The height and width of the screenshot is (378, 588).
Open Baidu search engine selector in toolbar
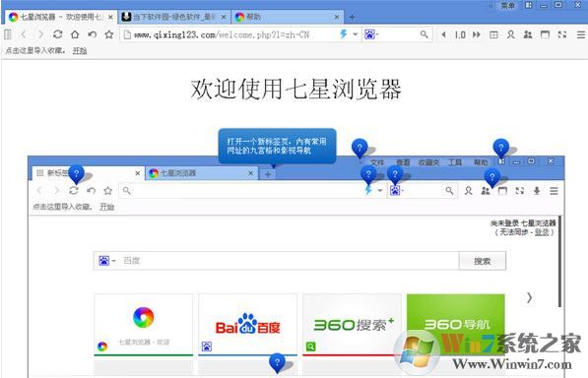[x=371, y=34]
